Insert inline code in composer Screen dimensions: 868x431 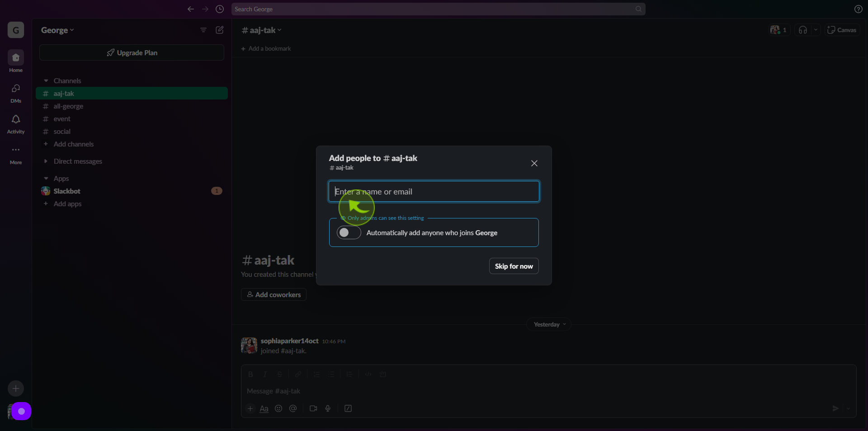[368, 374]
